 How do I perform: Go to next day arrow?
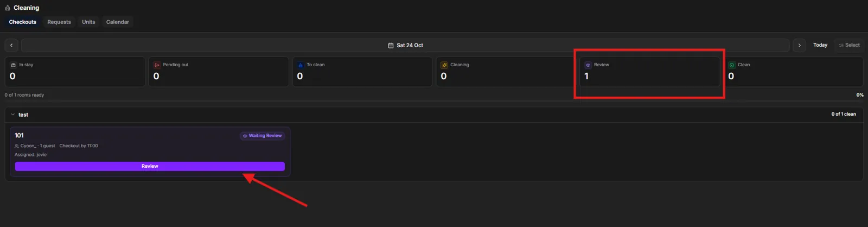[799, 45]
